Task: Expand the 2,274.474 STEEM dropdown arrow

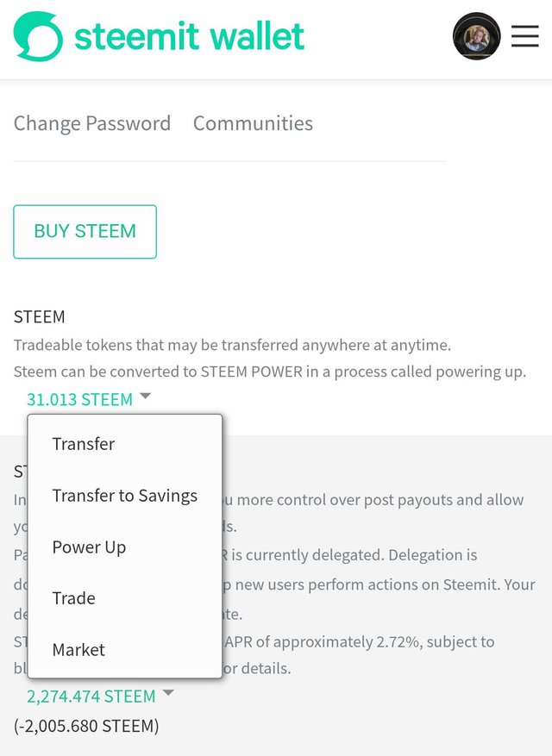Action: tap(168, 693)
